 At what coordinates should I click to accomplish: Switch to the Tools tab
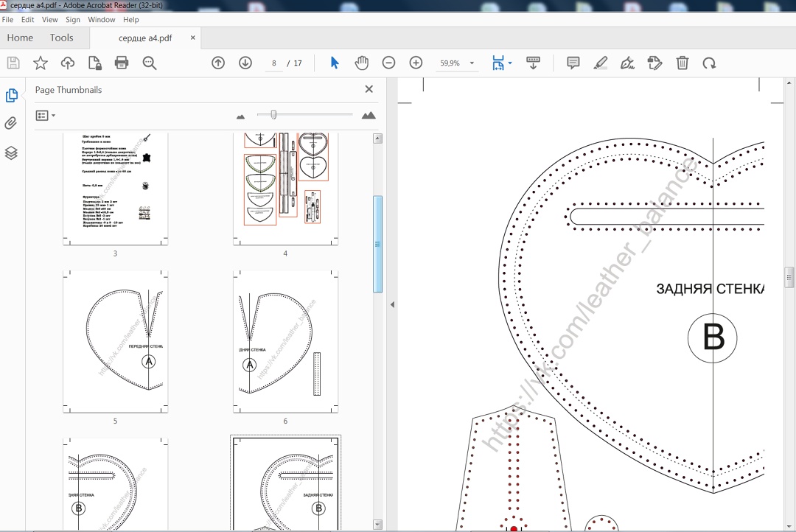(x=62, y=38)
